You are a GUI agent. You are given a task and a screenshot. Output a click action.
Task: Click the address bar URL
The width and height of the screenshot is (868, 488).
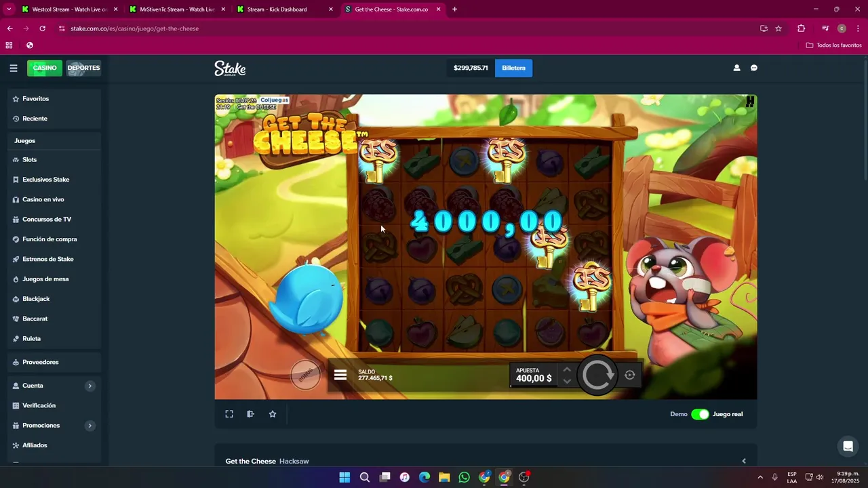(x=135, y=28)
